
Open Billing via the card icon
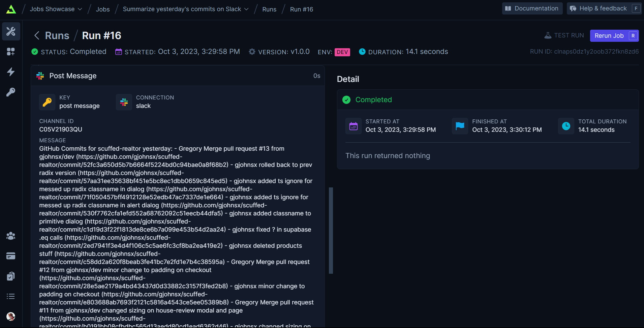pos(10,256)
